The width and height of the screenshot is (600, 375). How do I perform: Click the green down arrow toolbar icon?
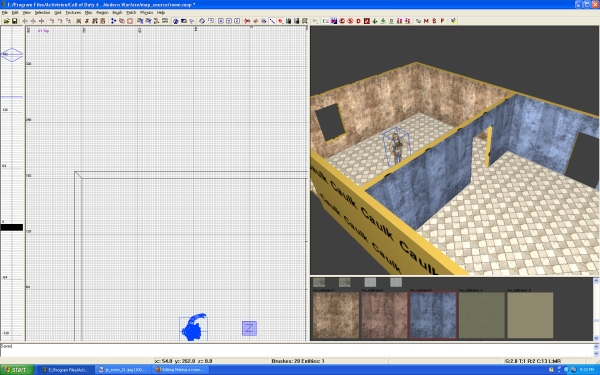click(x=375, y=21)
